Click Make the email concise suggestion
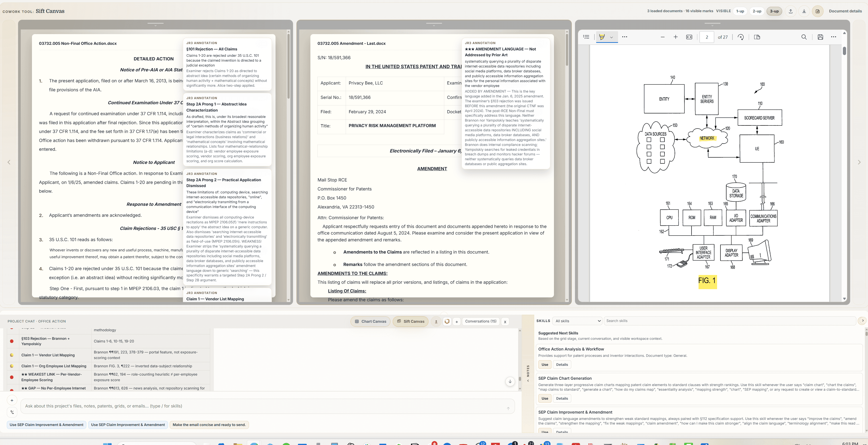 click(x=209, y=425)
